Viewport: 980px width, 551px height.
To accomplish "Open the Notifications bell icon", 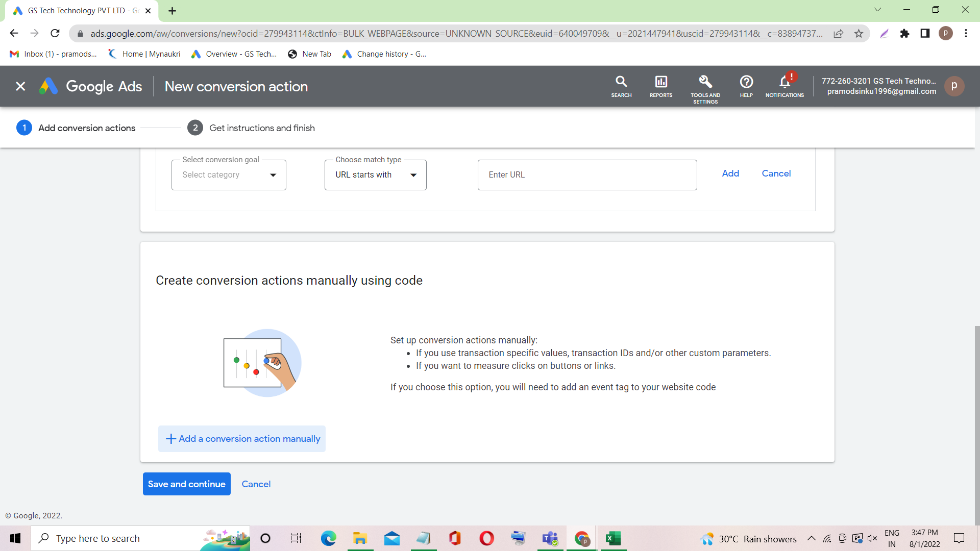I will (785, 86).
